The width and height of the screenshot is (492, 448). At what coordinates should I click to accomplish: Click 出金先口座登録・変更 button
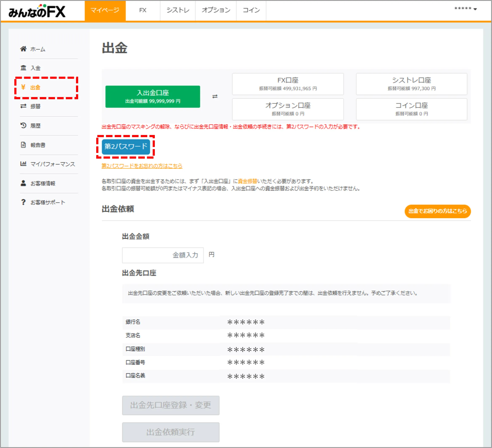171,405
